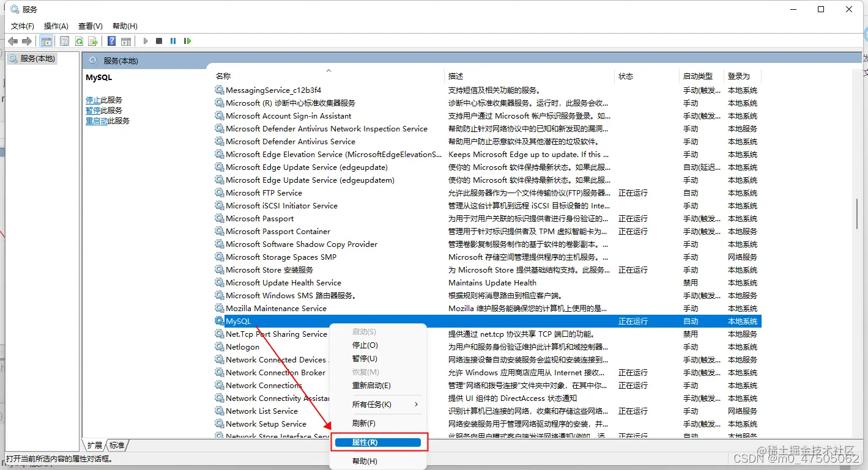Select Microsoft Windows SMS 路由器服务 row

tap(487, 295)
